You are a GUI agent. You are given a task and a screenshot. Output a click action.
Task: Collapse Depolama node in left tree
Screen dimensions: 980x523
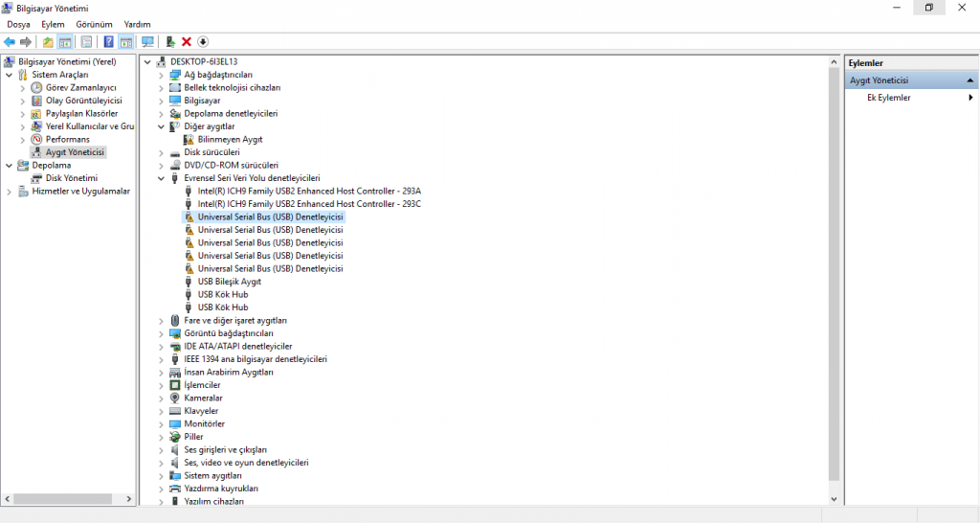9,166
